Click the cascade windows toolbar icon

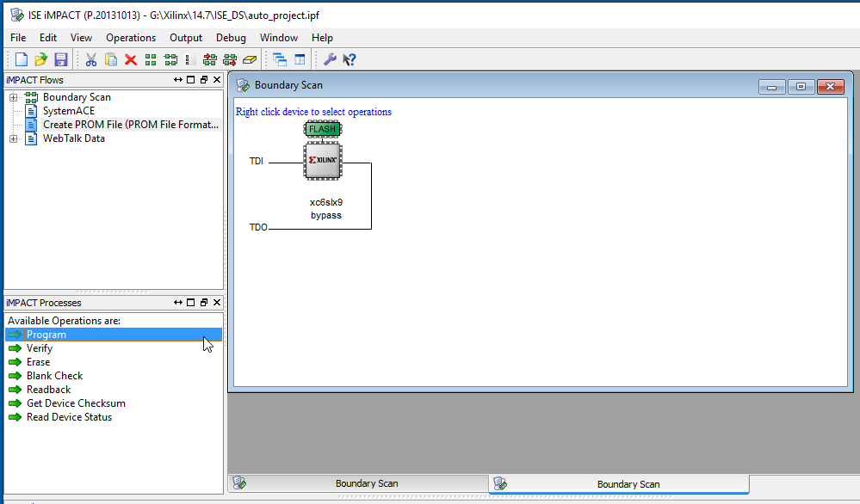(280, 59)
